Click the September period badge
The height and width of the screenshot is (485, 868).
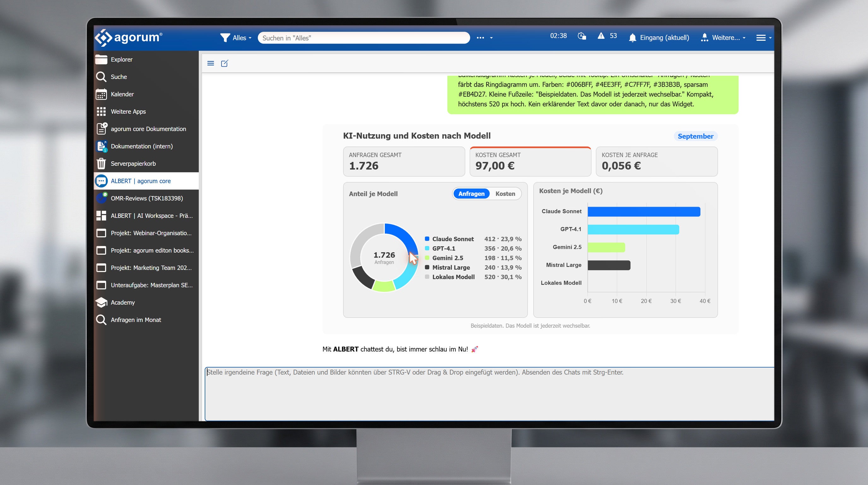[x=695, y=136]
